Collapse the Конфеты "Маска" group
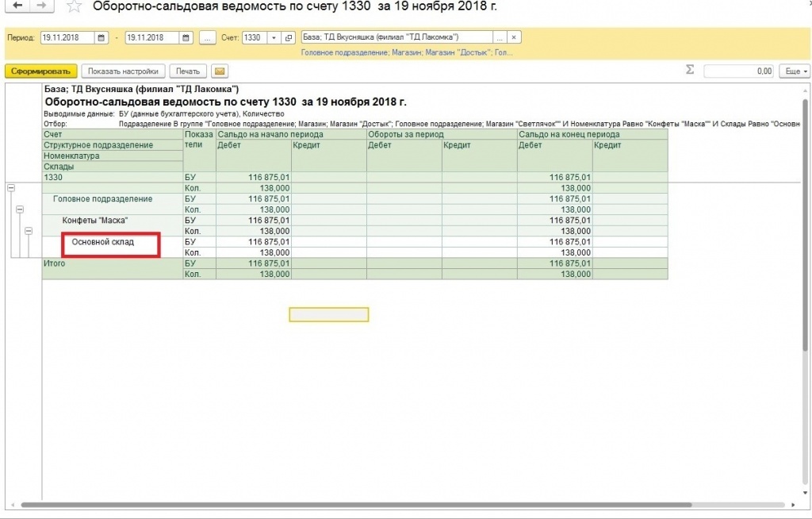 tap(29, 231)
